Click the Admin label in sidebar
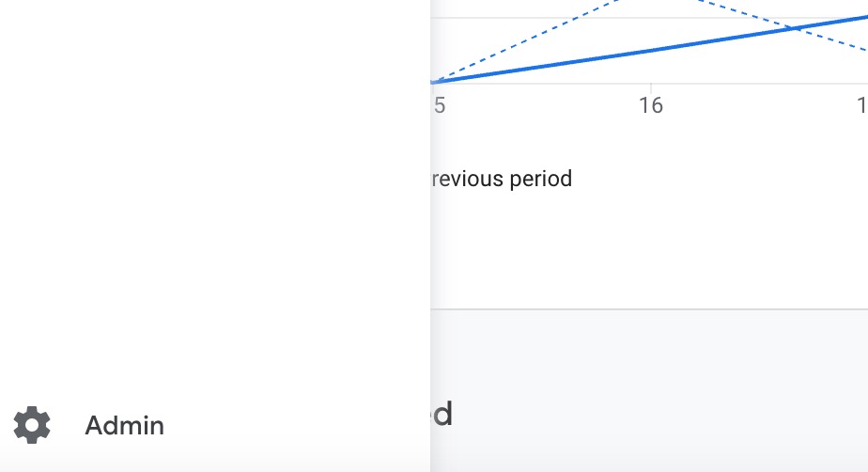Image resolution: width=868 pixels, height=472 pixels. pos(125,426)
